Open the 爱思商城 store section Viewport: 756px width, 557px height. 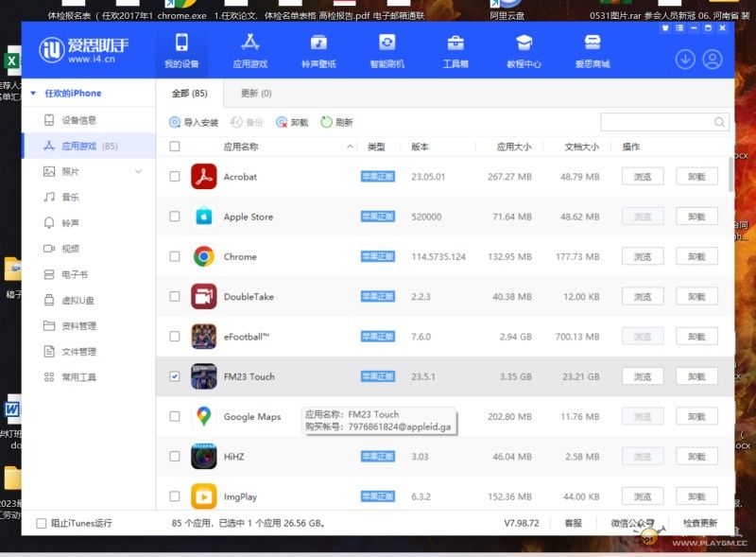point(593,50)
